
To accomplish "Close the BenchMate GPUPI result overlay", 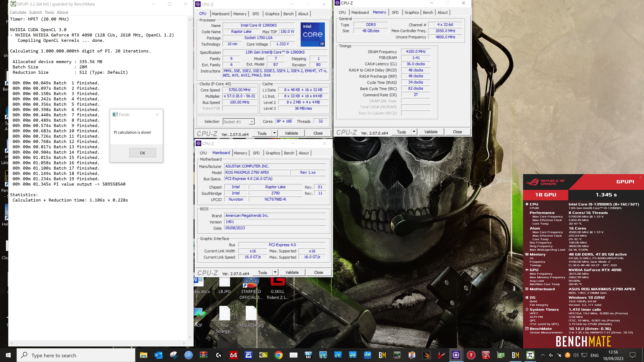I will click(640, 177).
